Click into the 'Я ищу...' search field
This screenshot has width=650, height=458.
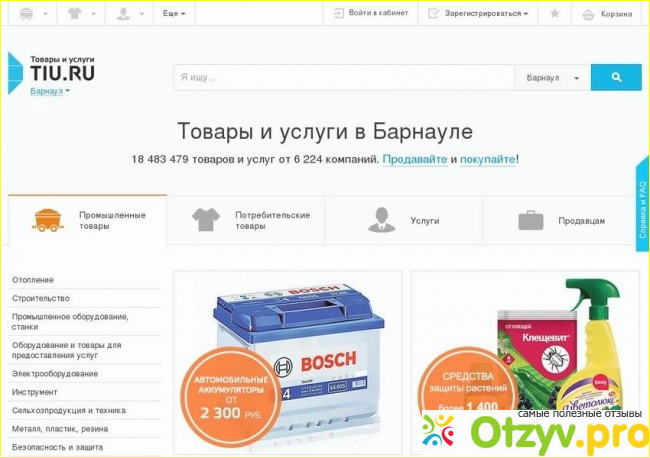pos(343,78)
